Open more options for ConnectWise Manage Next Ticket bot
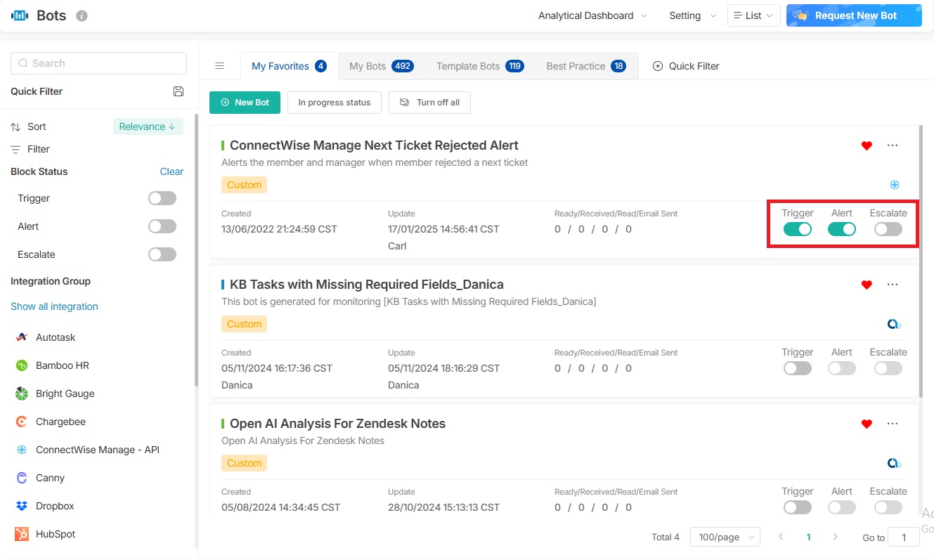 click(893, 145)
